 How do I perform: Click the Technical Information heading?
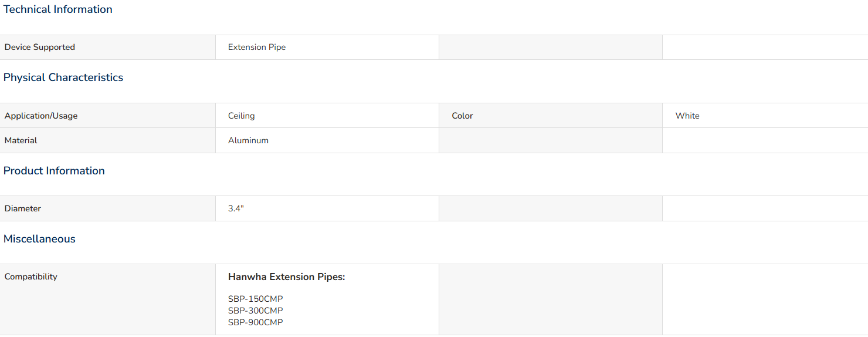[x=58, y=9]
